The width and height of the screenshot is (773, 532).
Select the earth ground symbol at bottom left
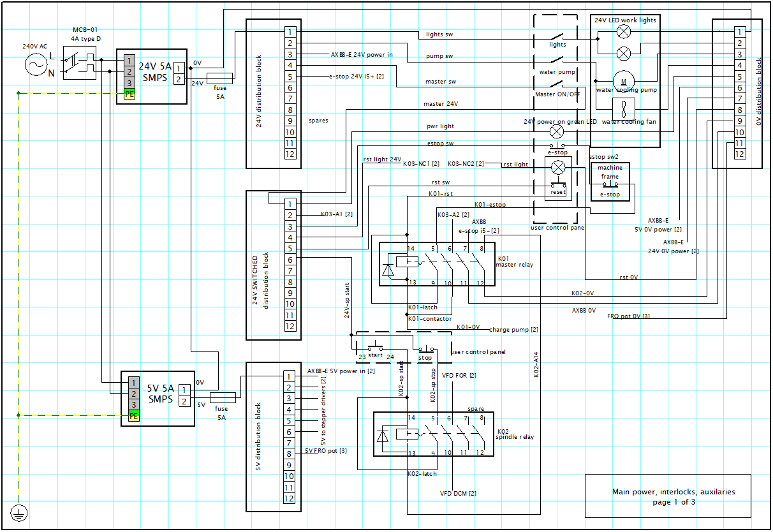coord(18,511)
